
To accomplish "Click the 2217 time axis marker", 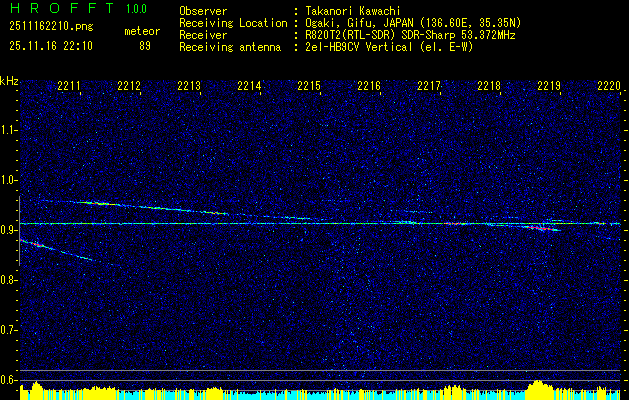I will click(429, 86).
